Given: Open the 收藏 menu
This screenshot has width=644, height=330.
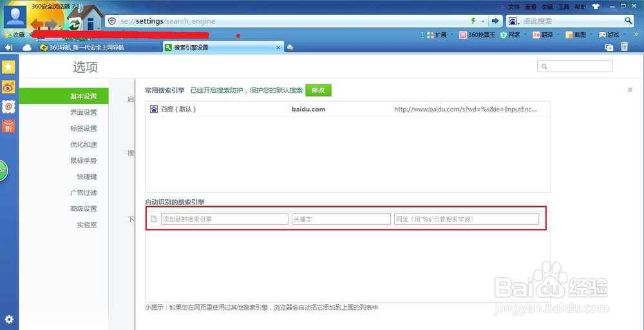Looking at the screenshot, I should pos(547,7).
